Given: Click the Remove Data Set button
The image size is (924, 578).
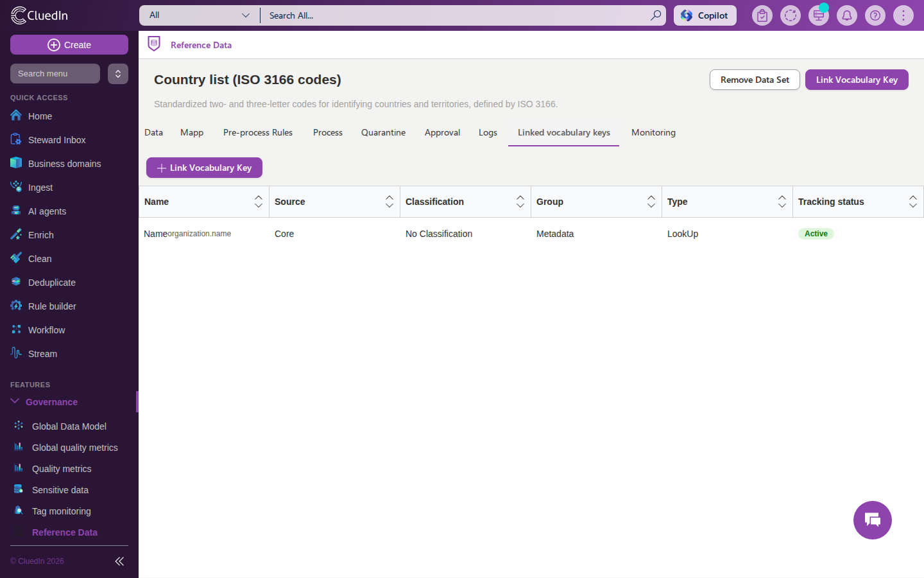Looking at the screenshot, I should tap(755, 80).
